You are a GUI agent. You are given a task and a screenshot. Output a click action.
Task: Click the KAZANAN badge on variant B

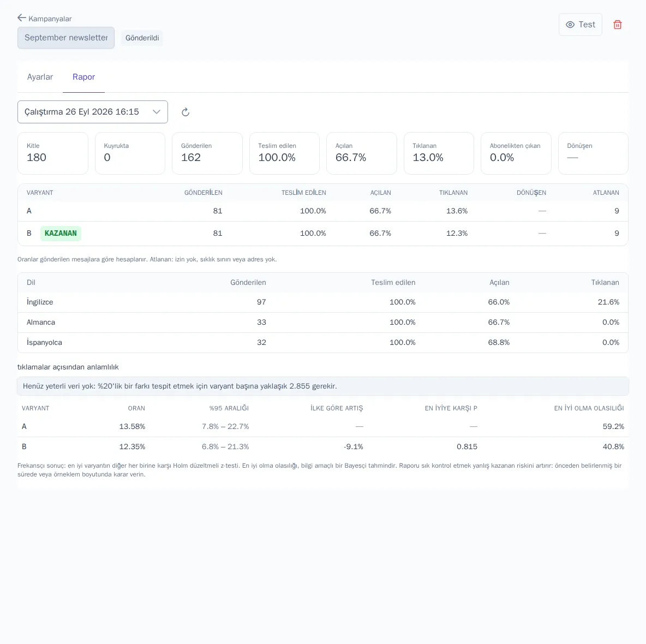pos(61,233)
